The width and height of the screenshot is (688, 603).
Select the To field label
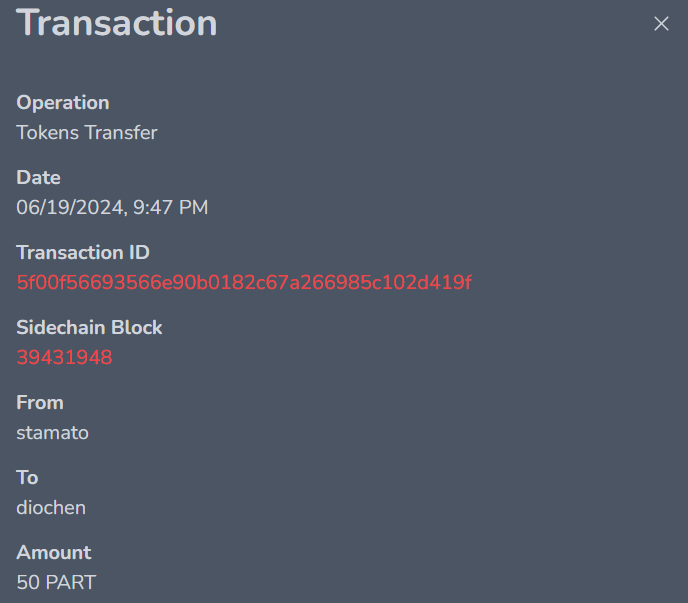pyautogui.click(x=27, y=477)
